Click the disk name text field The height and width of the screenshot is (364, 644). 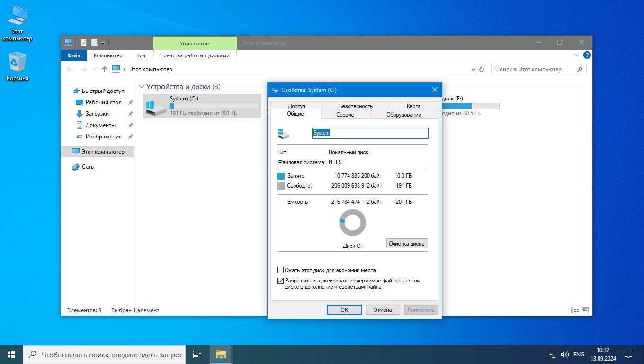370,133
